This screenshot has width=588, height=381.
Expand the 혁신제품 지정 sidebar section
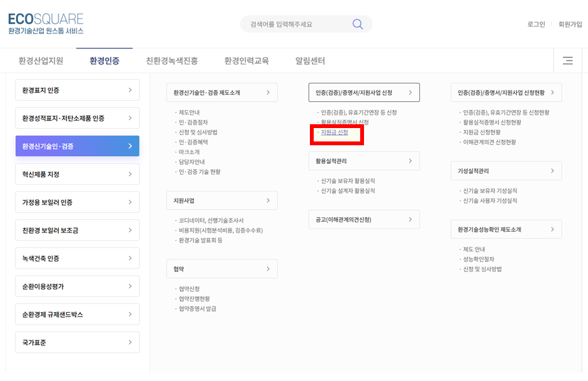131,174
